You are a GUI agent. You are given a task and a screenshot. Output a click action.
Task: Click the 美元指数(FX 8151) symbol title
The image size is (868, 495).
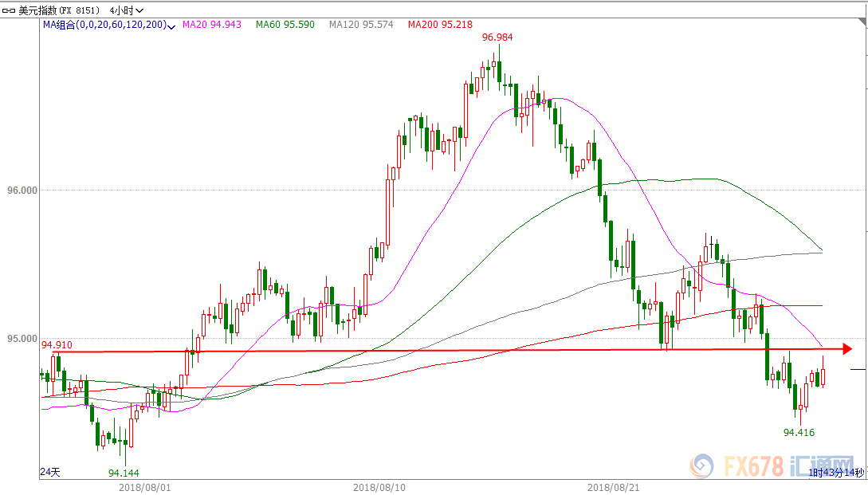coord(60,10)
